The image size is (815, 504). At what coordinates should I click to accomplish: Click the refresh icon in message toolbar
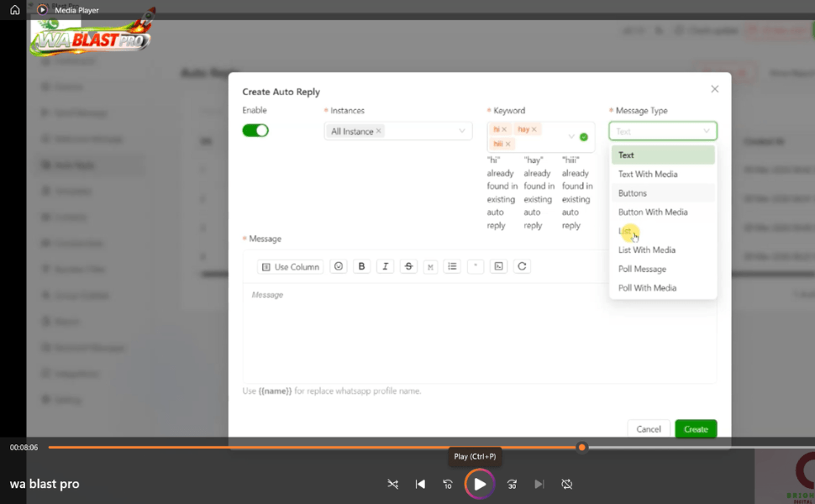pyautogui.click(x=522, y=266)
